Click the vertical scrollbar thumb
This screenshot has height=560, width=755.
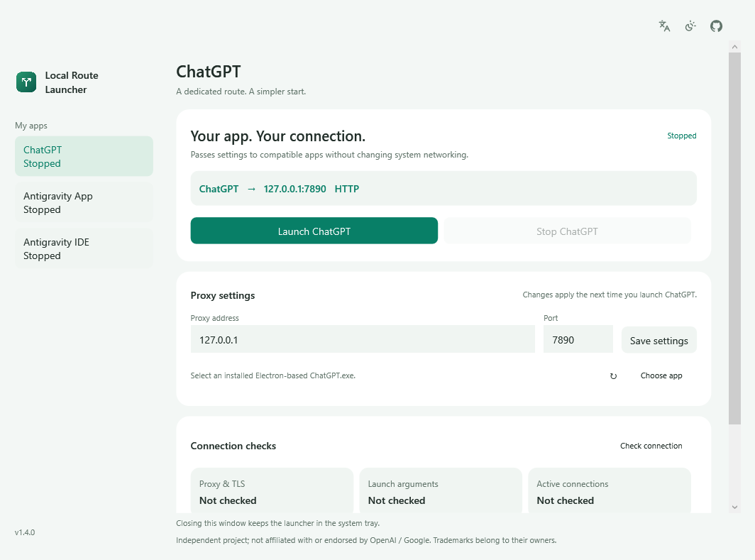(734, 238)
